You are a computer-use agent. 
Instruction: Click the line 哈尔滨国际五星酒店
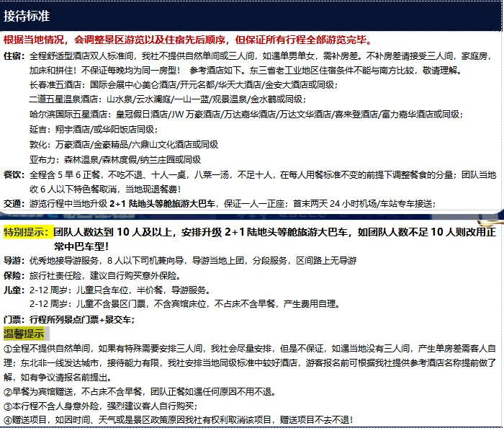point(246,114)
